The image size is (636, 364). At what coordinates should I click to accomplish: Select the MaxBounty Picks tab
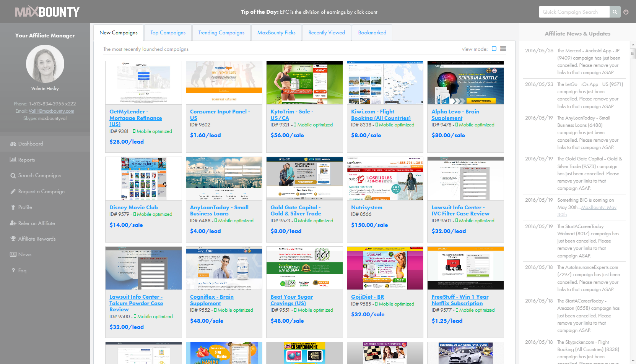click(x=276, y=33)
